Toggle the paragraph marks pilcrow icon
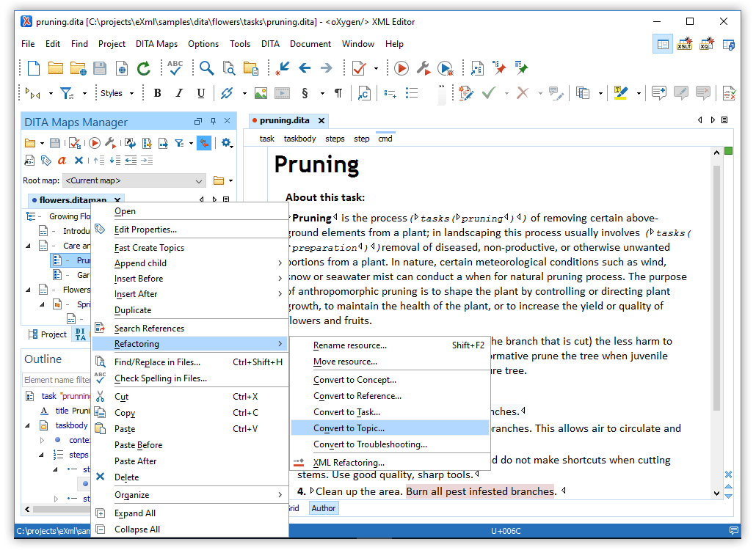Screen dimensions: 756x550 [x=338, y=93]
